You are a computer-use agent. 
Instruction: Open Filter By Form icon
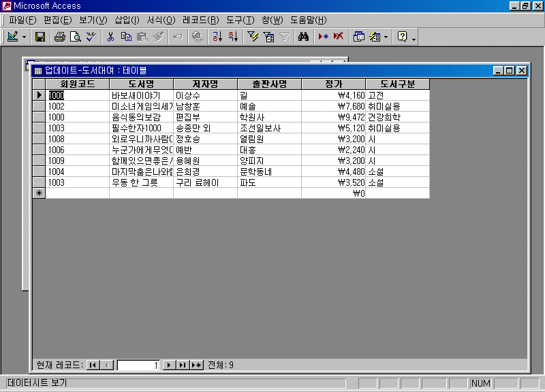tap(268, 37)
